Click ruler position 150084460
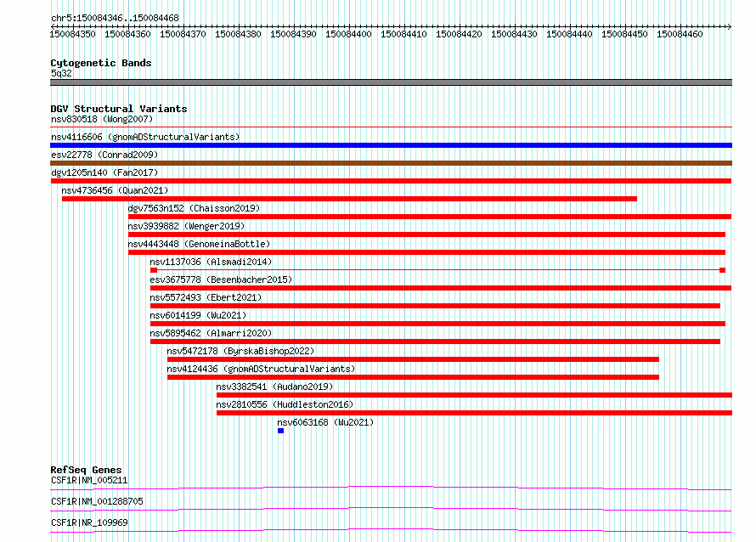 pos(680,34)
